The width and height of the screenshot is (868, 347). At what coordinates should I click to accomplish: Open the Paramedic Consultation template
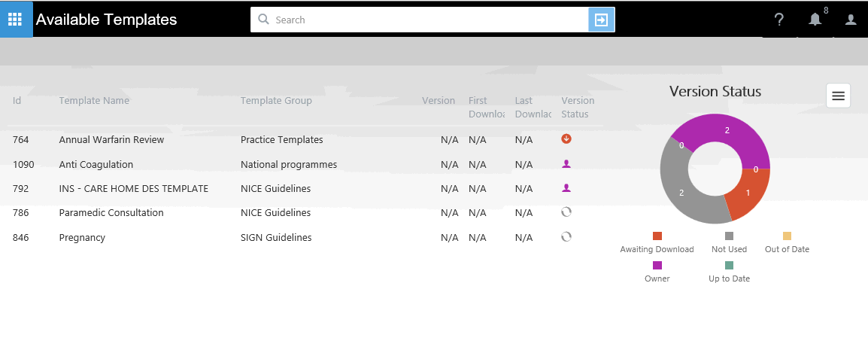point(111,213)
